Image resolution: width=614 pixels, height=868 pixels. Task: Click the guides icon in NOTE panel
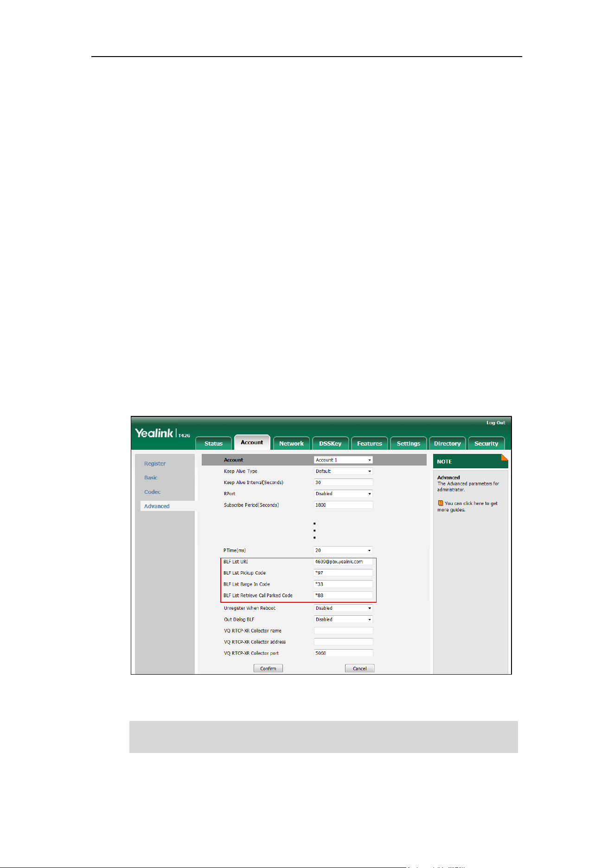pyautogui.click(x=440, y=503)
